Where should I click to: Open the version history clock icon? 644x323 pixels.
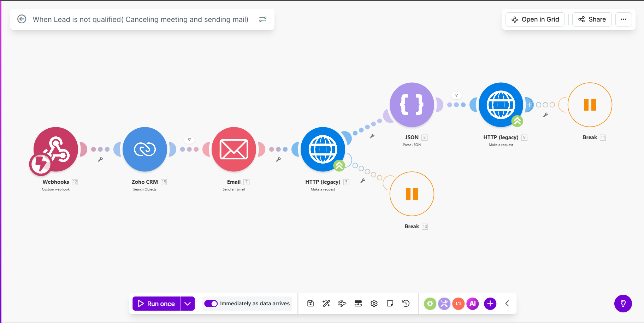(x=406, y=304)
